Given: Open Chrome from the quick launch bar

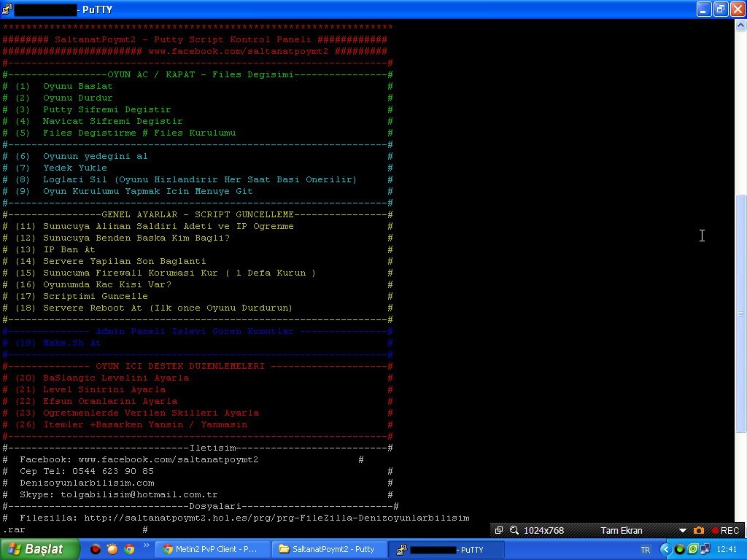Looking at the screenshot, I should 129,549.
